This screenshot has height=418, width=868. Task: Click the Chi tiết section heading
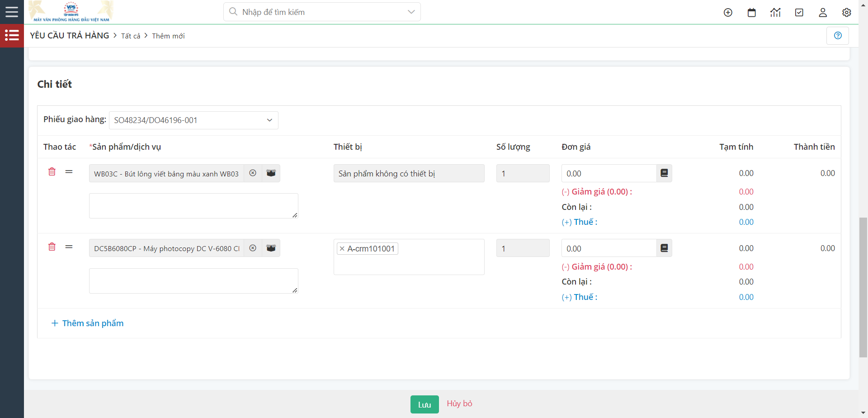(55, 84)
